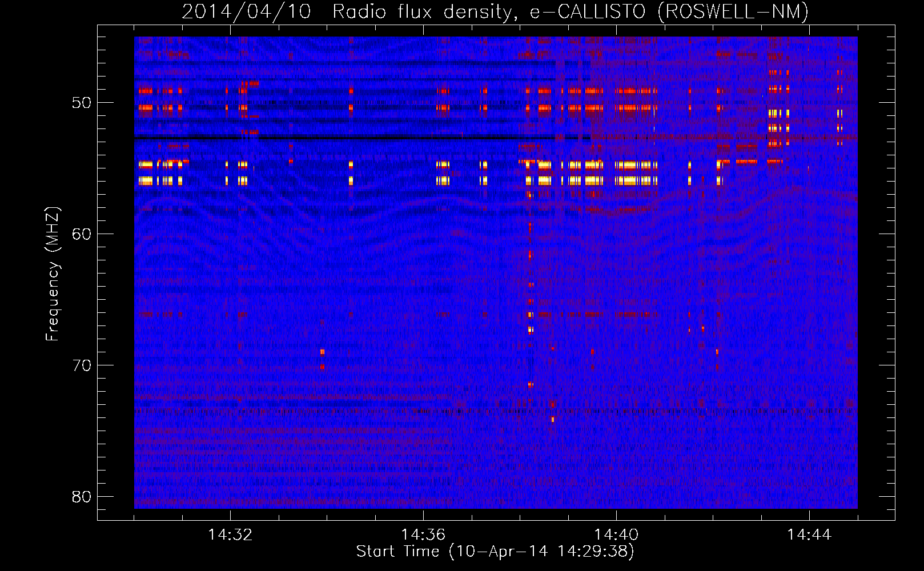Viewport: 924px width, 571px height.
Task: Click the 14:36 time tick label
Action: (423, 534)
